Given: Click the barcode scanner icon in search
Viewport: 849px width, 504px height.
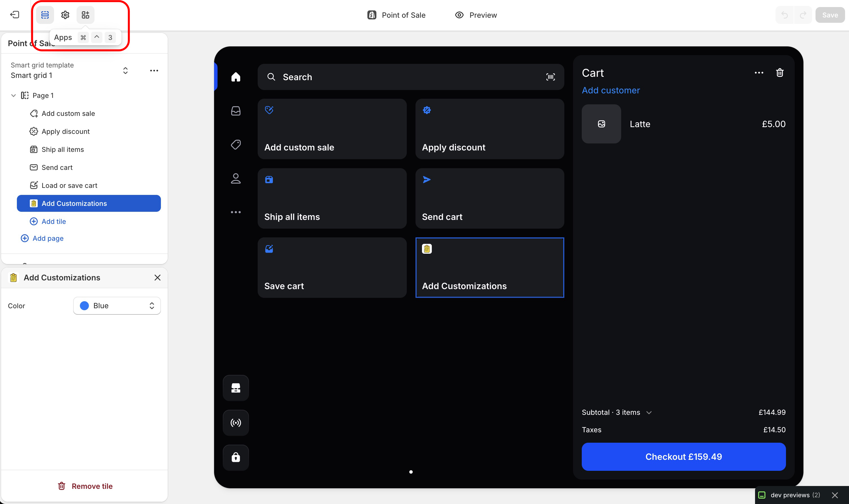Looking at the screenshot, I should point(551,77).
